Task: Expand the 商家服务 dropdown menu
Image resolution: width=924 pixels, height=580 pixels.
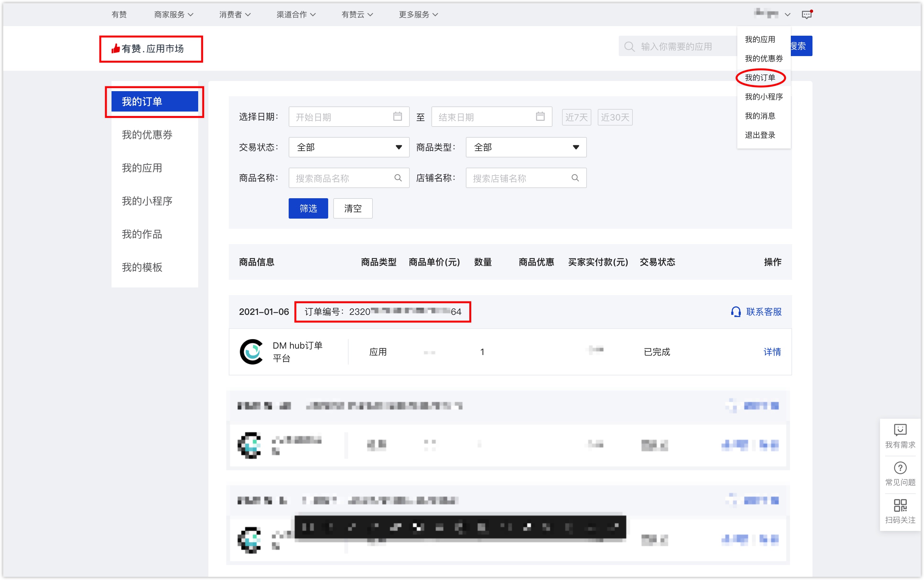Action: click(174, 15)
